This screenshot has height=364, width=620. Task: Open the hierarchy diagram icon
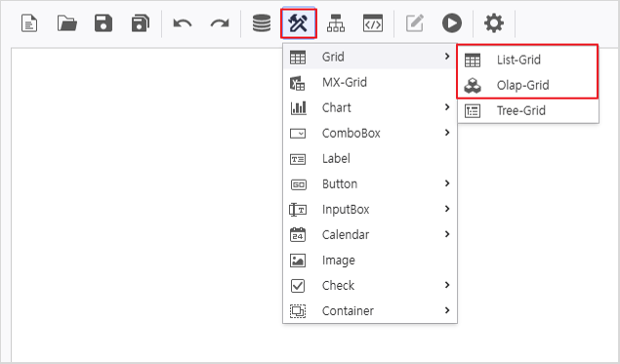point(336,22)
